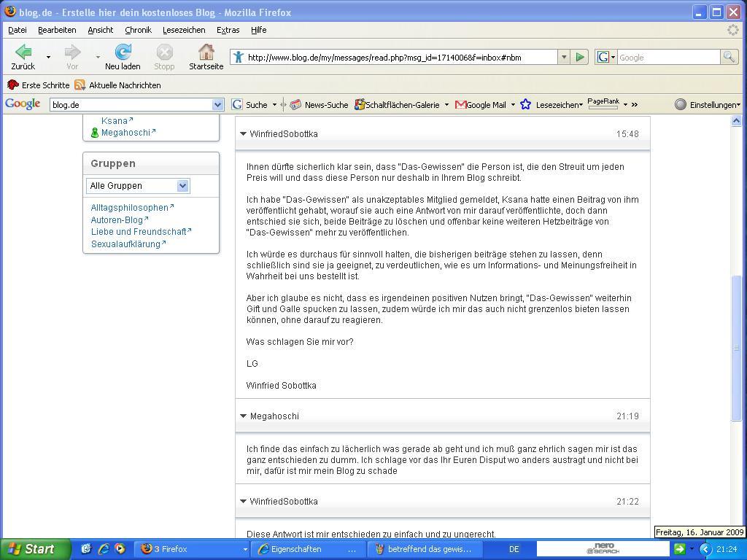Open the Chronik menu
747x560 pixels.
point(138,30)
